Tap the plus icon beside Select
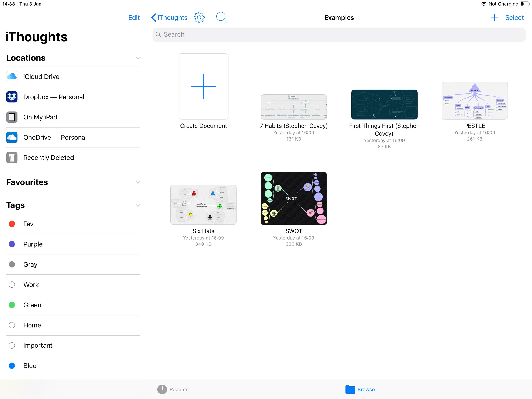 click(494, 18)
